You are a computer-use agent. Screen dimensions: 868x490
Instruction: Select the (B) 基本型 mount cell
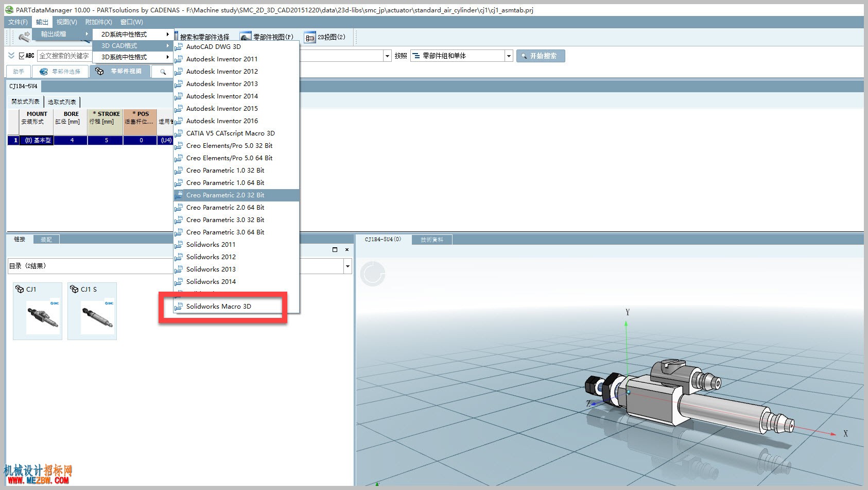37,140
